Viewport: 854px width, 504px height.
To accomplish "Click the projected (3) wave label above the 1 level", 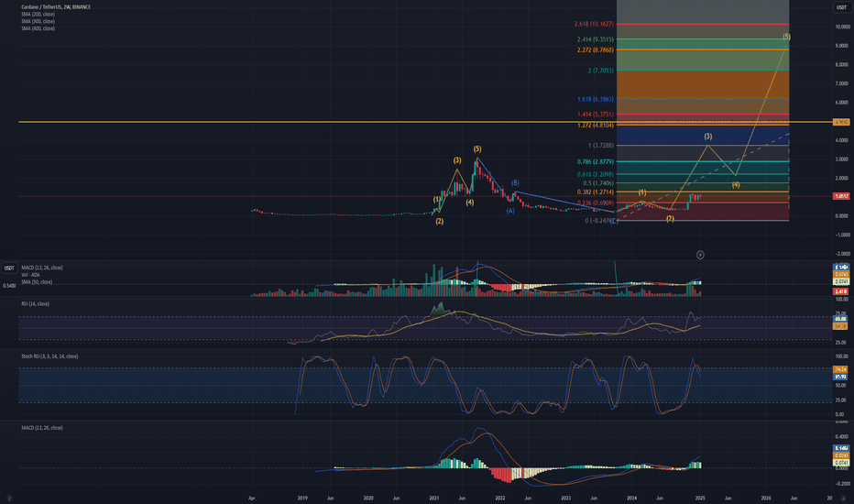I will pos(707,137).
